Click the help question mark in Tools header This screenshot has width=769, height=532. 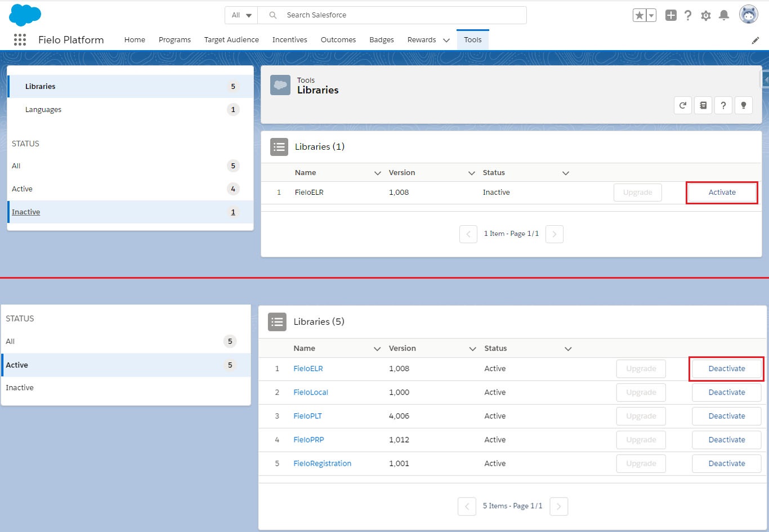(x=723, y=105)
